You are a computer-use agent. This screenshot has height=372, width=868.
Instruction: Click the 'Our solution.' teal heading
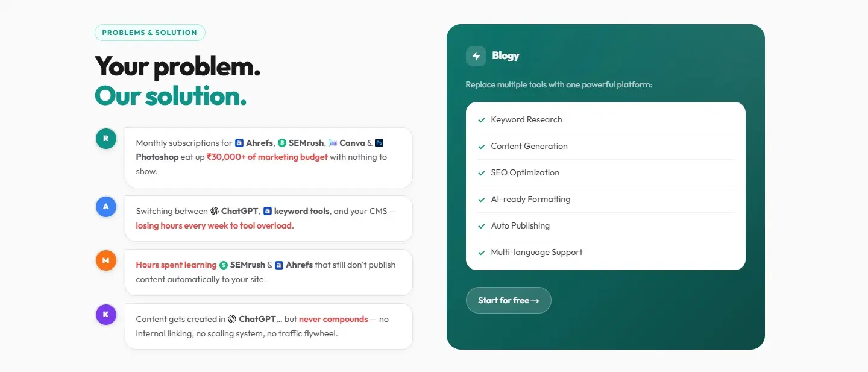(x=171, y=96)
